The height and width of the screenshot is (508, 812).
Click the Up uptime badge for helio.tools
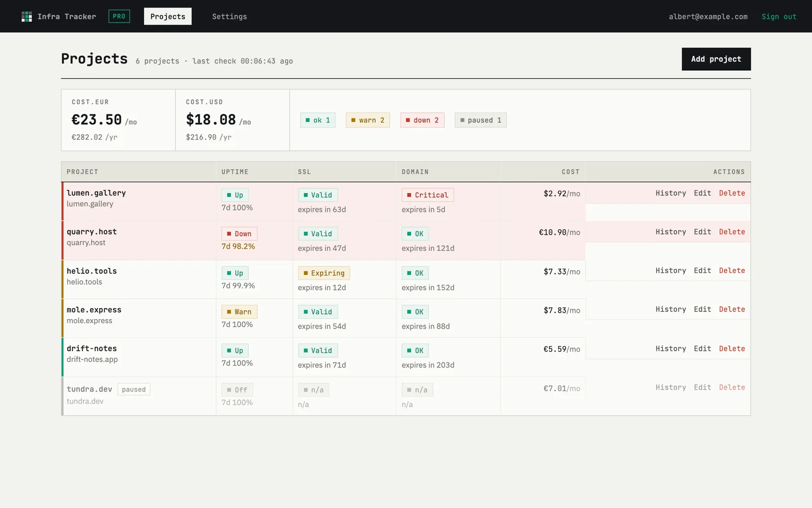click(235, 273)
